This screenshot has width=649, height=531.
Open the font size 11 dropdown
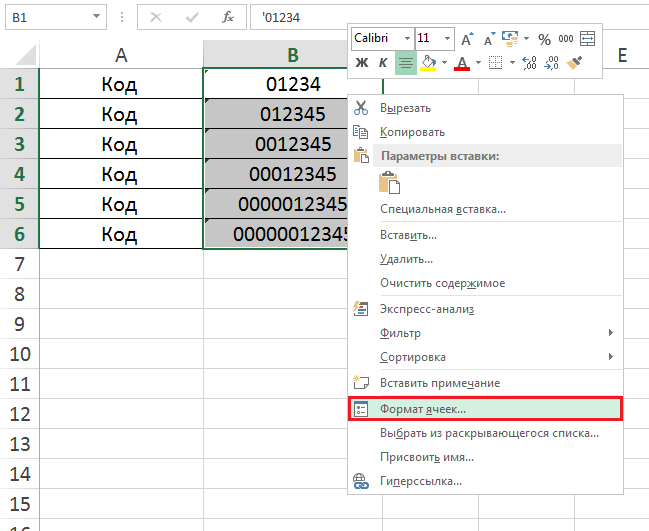[447, 38]
